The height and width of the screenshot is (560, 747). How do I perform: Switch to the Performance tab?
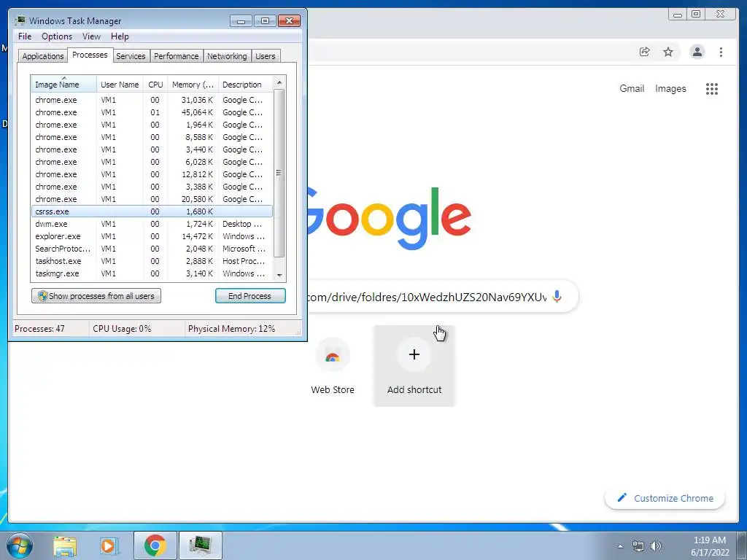coord(177,56)
